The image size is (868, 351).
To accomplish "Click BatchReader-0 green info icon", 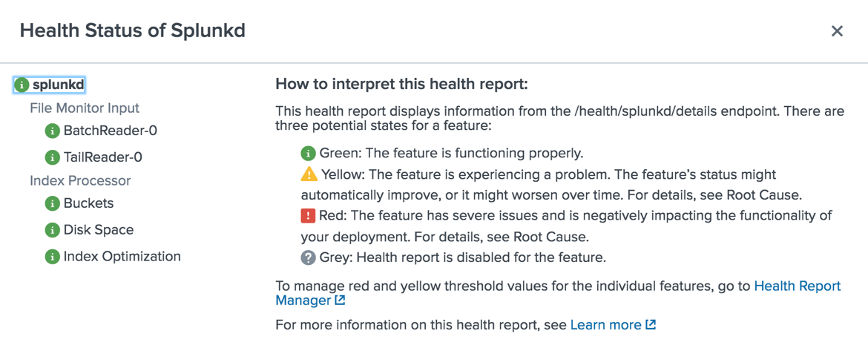I will (52, 131).
